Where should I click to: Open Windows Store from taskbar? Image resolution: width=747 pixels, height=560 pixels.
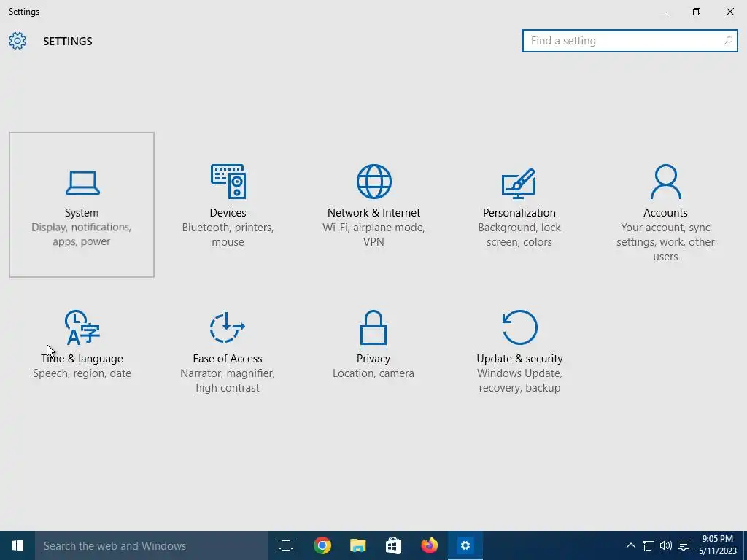(x=393, y=545)
